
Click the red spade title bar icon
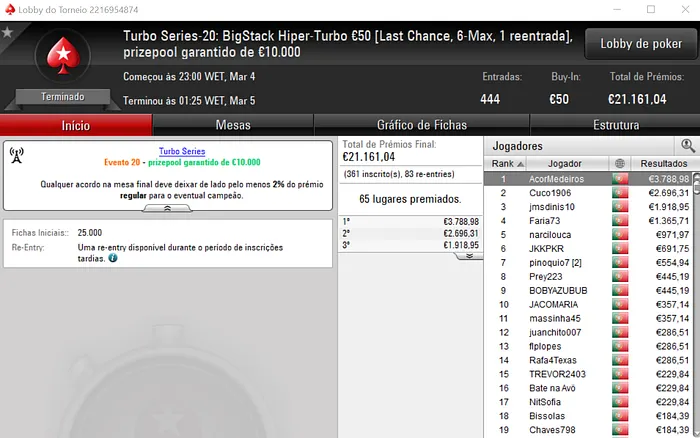click(9, 9)
